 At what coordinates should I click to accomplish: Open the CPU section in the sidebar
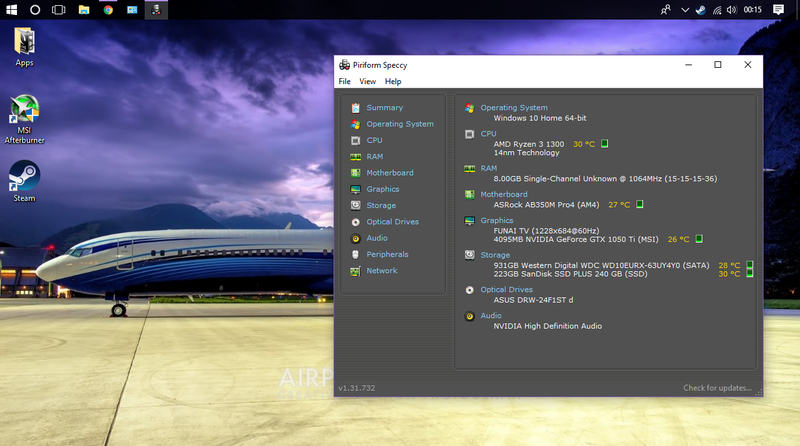coord(374,140)
